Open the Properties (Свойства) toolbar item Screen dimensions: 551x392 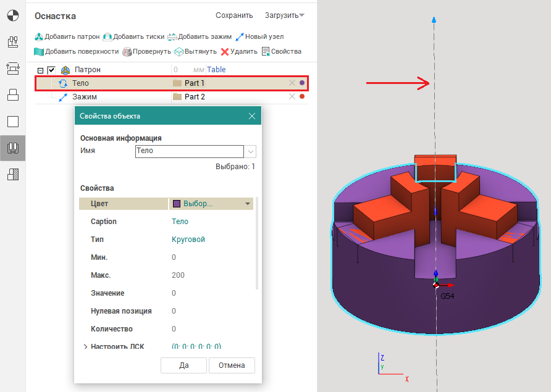(x=266, y=51)
